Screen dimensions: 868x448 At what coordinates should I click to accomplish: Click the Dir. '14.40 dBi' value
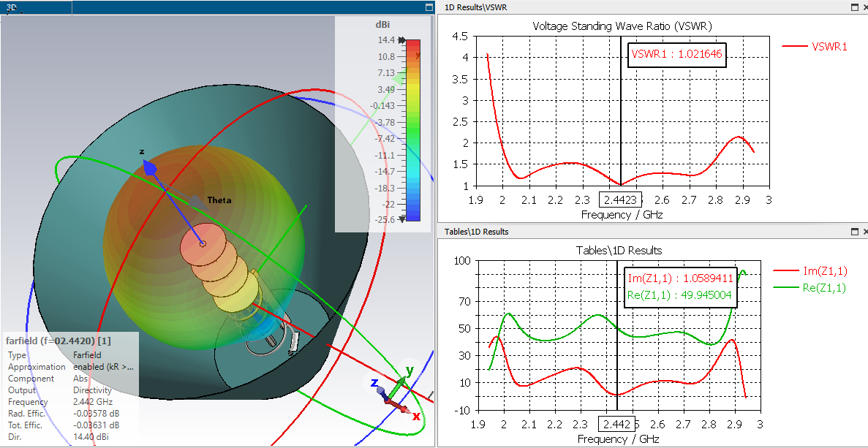pyautogui.click(x=91, y=437)
